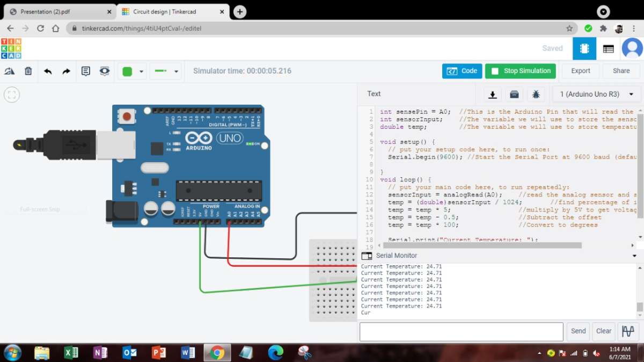Screen dimensions: 644x362
Task: Open the Code editor panel
Action: tap(462, 71)
